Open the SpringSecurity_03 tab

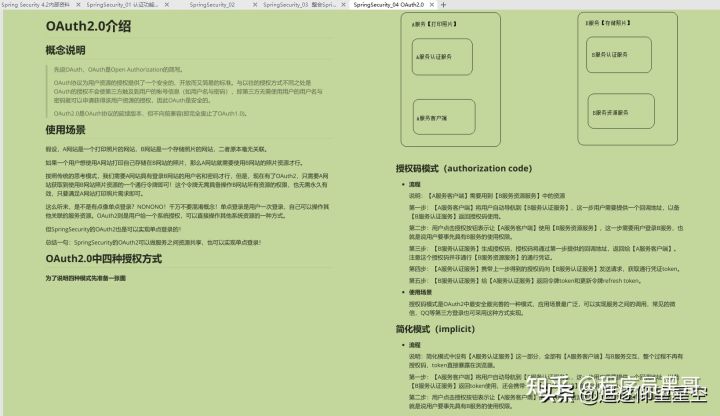tap(298, 5)
